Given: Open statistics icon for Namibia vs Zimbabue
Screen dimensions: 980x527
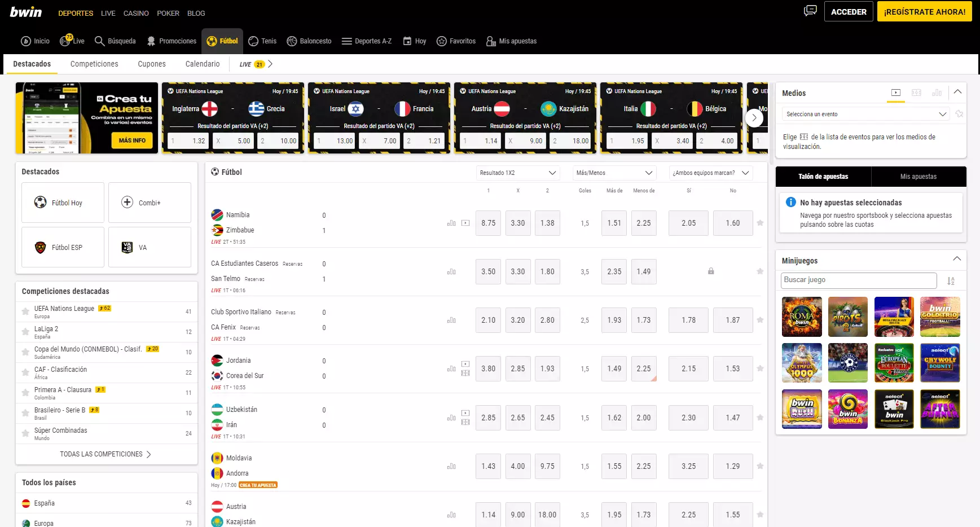Looking at the screenshot, I should pos(451,223).
